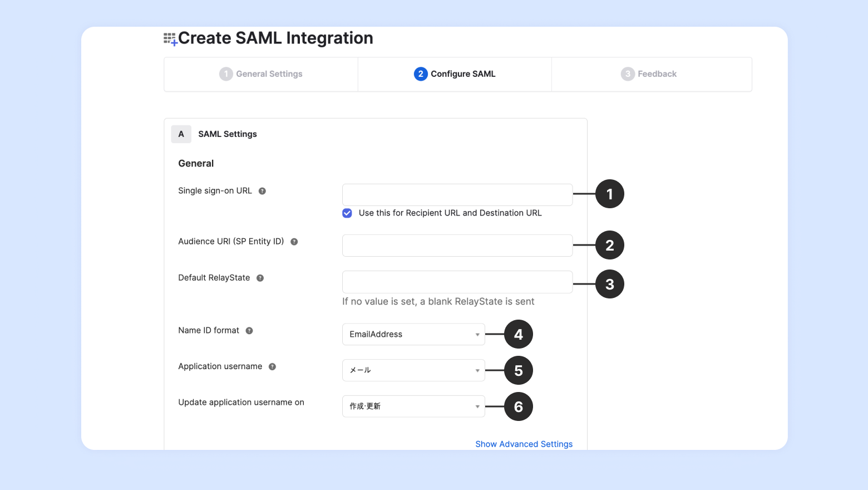Click Application username help question icon
This screenshot has height=490, width=868.
tap(272, 367)
